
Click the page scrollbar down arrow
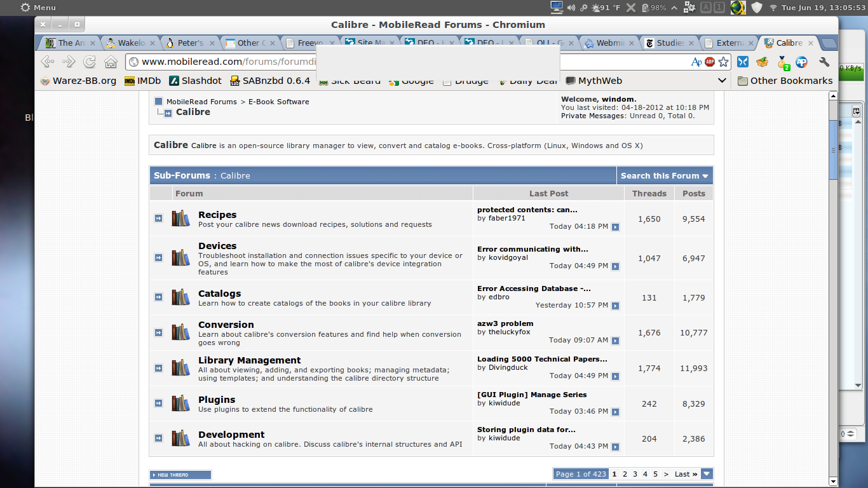click(x=834, y=483)
